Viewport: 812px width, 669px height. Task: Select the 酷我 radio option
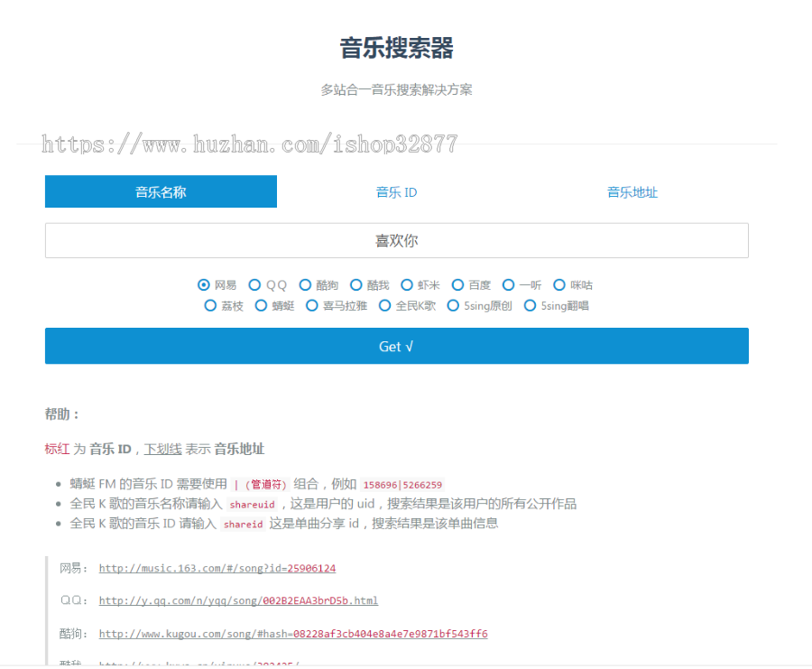[355, 285]
